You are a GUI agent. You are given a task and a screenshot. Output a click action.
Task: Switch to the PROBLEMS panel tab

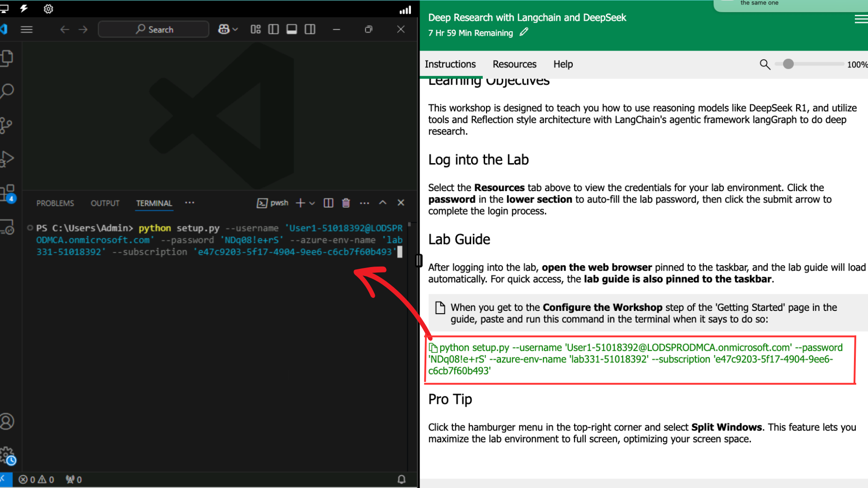pyautogui.click(x=55, y=203)
